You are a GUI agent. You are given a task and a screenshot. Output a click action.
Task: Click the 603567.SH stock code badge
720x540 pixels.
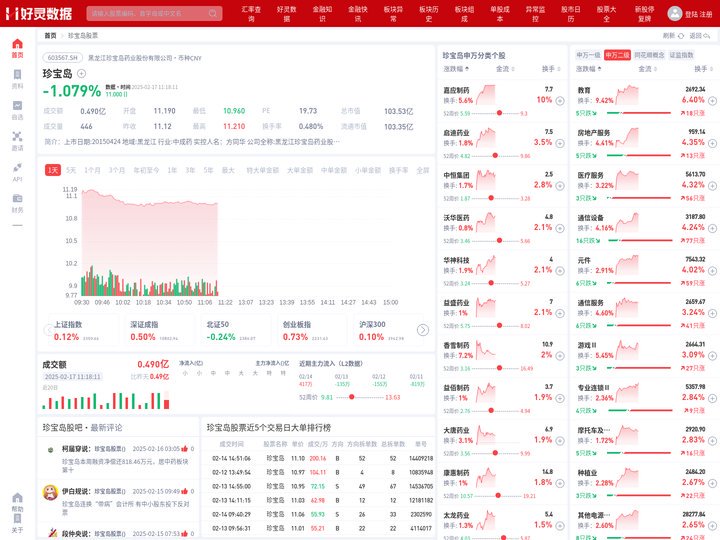coord(63,58)
